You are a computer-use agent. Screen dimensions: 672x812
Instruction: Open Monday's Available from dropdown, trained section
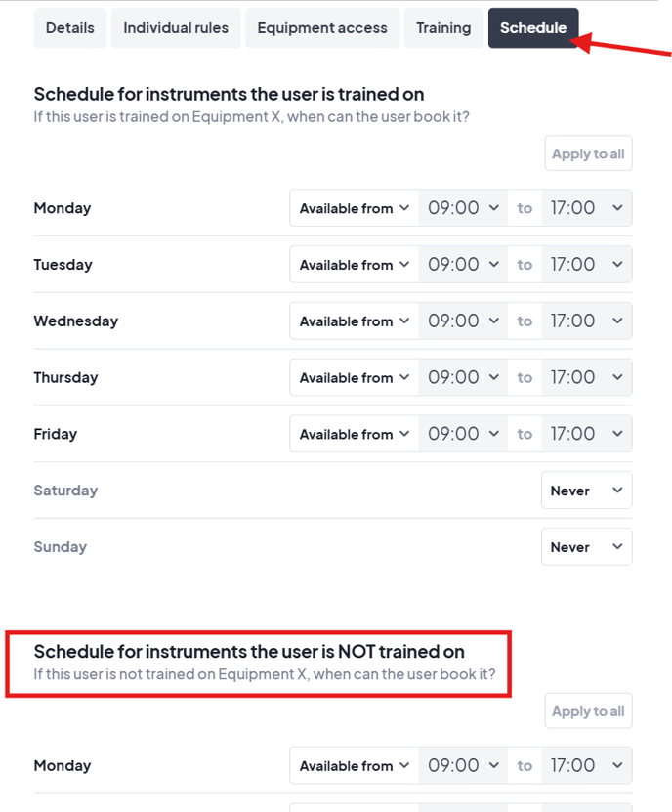coord(354,208)
